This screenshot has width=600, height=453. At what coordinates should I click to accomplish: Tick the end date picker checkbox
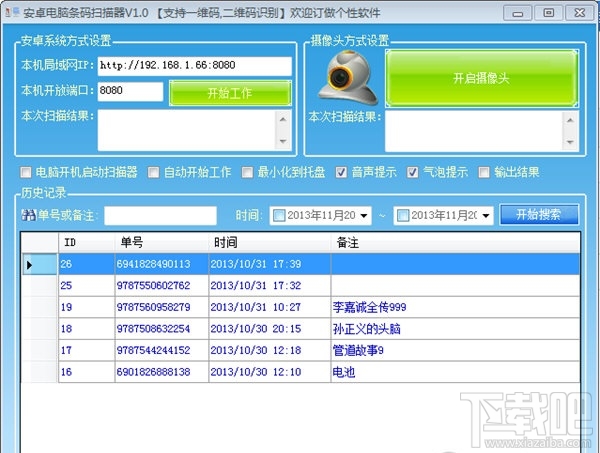pyautogui.click(x=403, y=215)
